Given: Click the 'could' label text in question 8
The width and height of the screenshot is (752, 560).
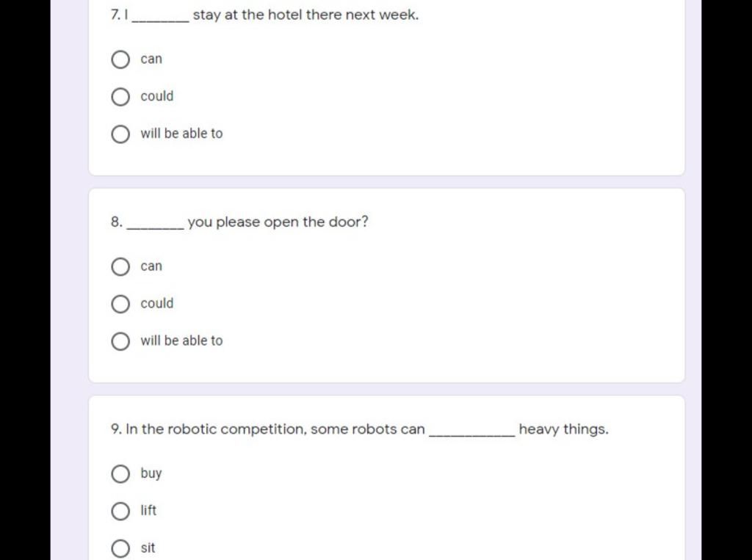Looking at the screenshot, I should pos(157,304).
